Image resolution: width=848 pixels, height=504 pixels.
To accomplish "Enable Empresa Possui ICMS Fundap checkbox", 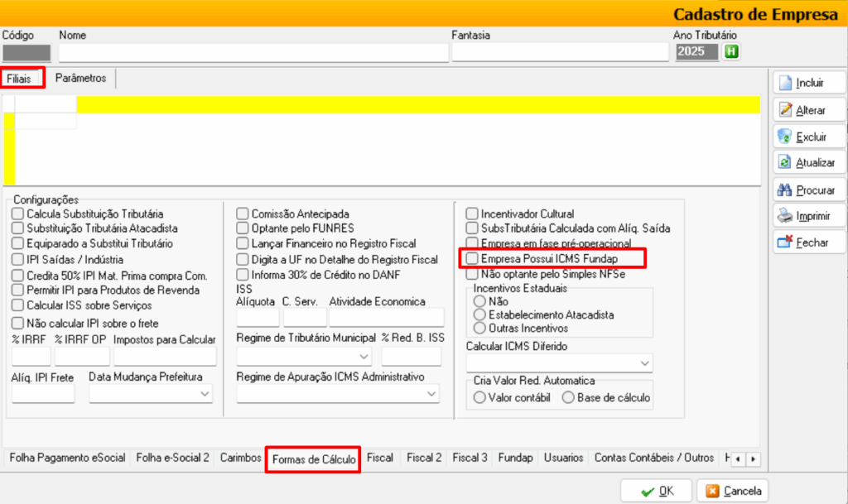I will click(472, 259).
